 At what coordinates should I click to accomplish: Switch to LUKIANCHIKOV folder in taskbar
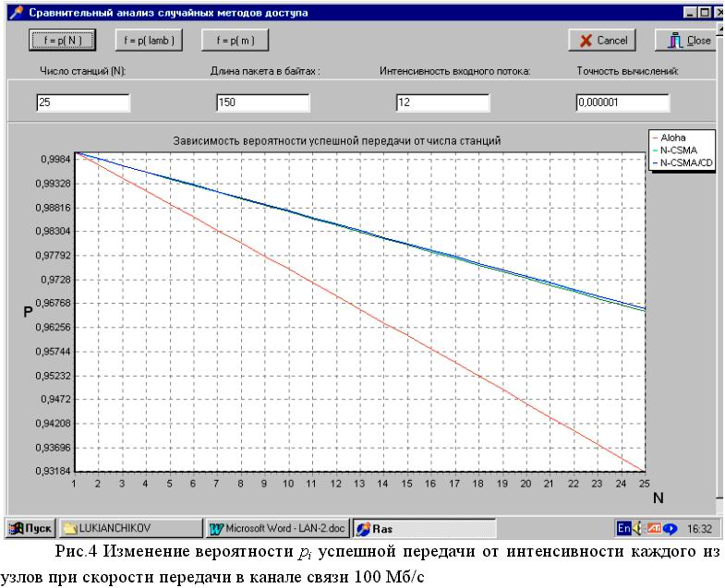click(131, 528)
